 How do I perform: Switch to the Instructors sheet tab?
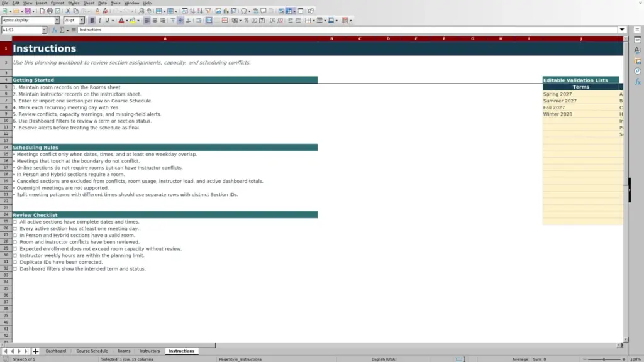(x=150, y=351)
